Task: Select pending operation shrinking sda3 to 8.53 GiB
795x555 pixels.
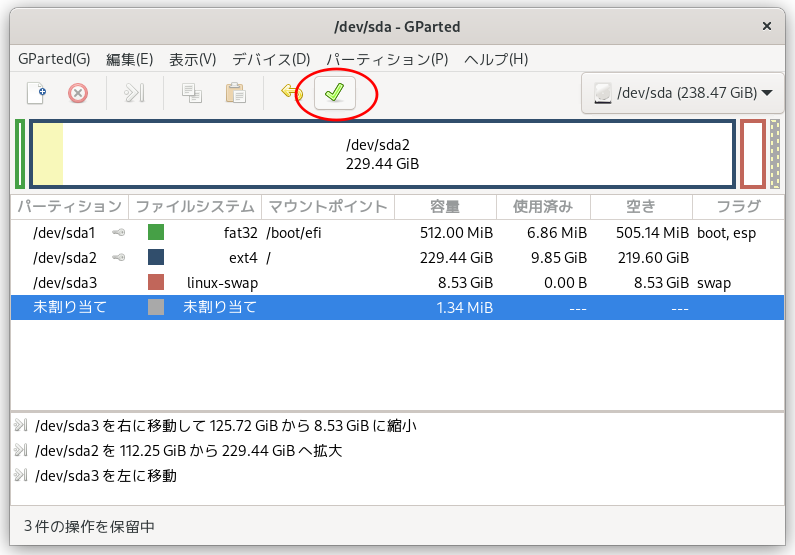Action: click(226, 426)
